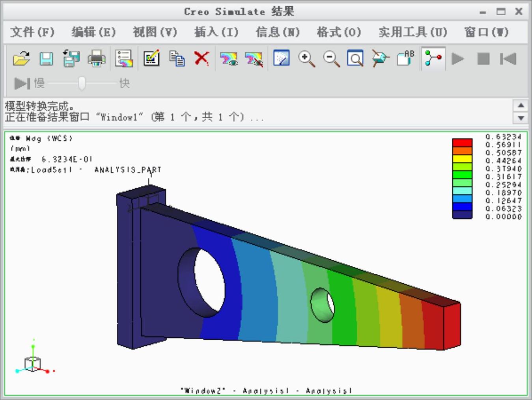Click the dark navy legend swatch at the bottom
The image size is (532, 400).
(x=462, y=215)
